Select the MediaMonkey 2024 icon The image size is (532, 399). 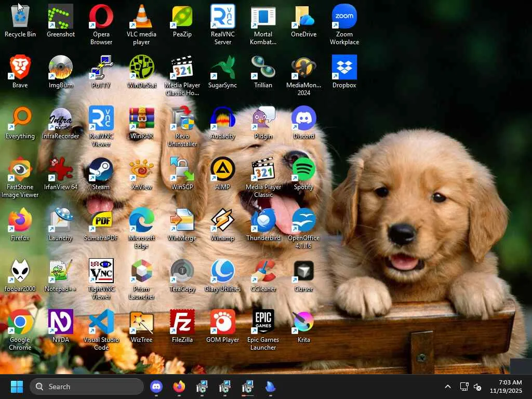303,76
